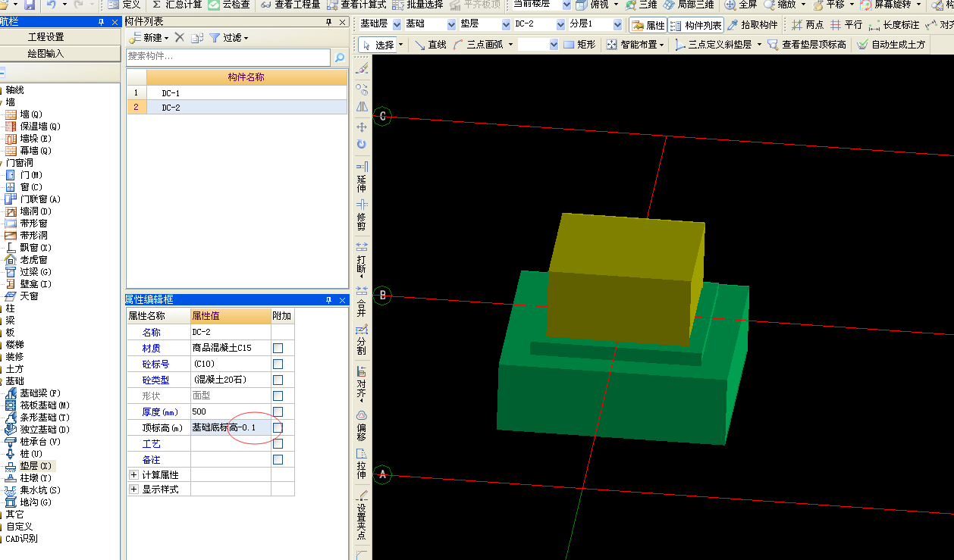The height and width of the screenshot is (560, 954).
Task: Expand 计算属性 section
Action: pos(133,474)
